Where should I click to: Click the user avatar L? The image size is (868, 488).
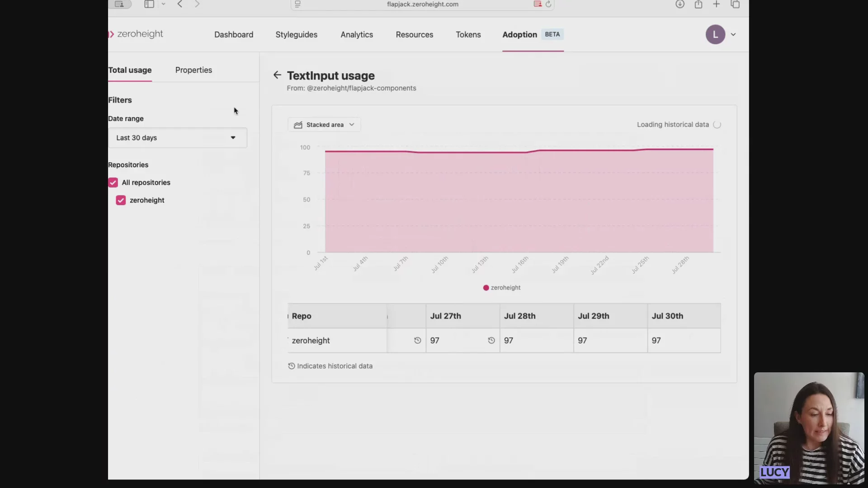715,34
